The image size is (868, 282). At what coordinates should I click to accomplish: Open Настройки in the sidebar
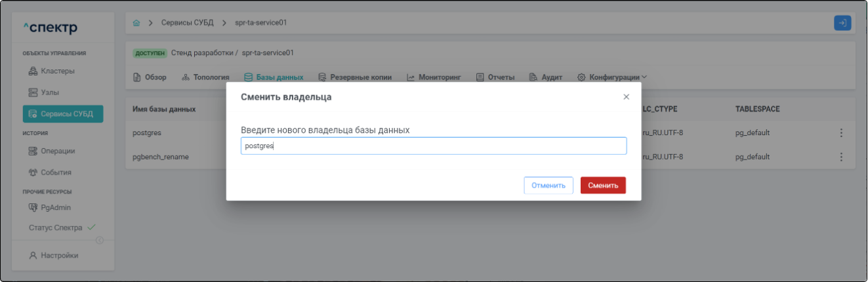click(x=59, y=256)
